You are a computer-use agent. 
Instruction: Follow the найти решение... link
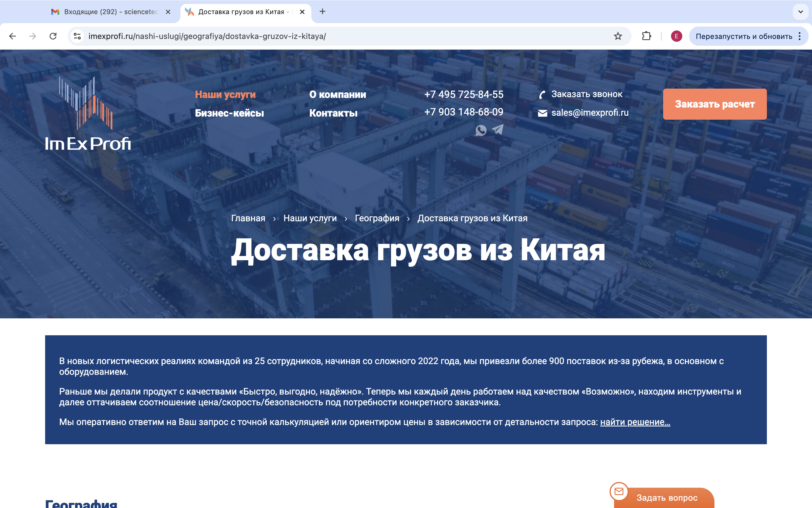point(635,422)
